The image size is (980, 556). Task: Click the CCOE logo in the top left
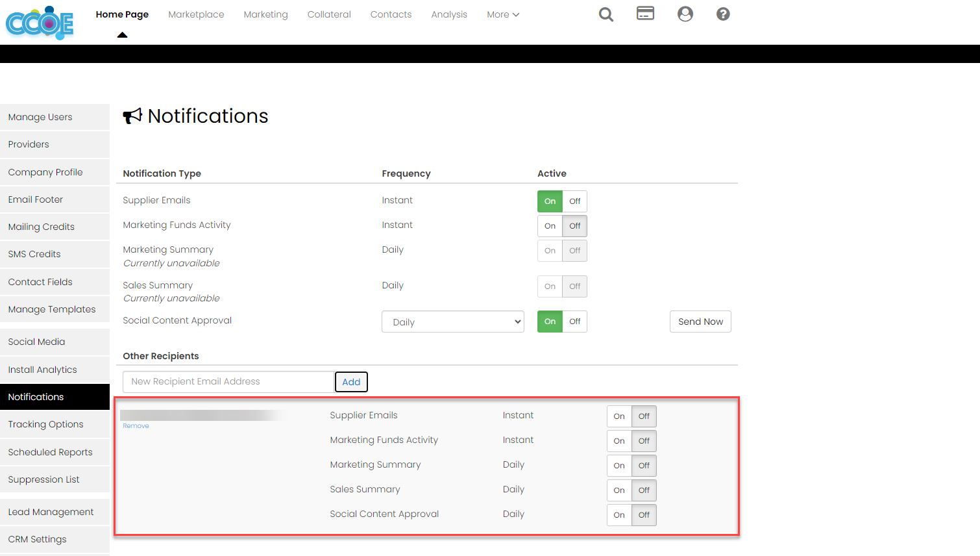(39, 23)
